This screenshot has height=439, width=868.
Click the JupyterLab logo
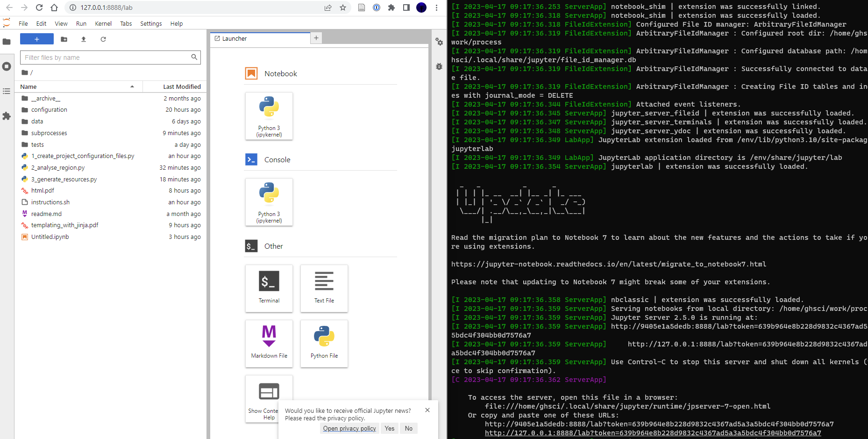pyautogui.click(x=7, y=23)
